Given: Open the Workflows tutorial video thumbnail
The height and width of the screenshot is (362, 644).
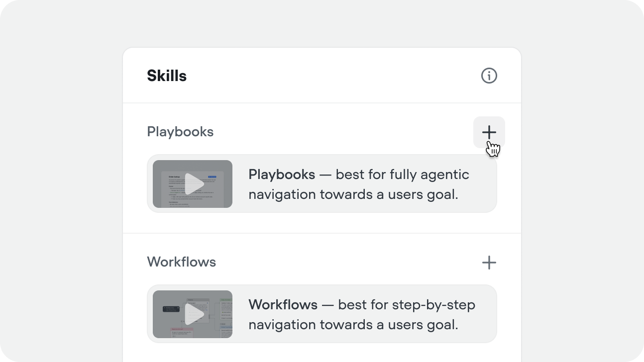Looking at the screenshot, I should tap(193, 314).
